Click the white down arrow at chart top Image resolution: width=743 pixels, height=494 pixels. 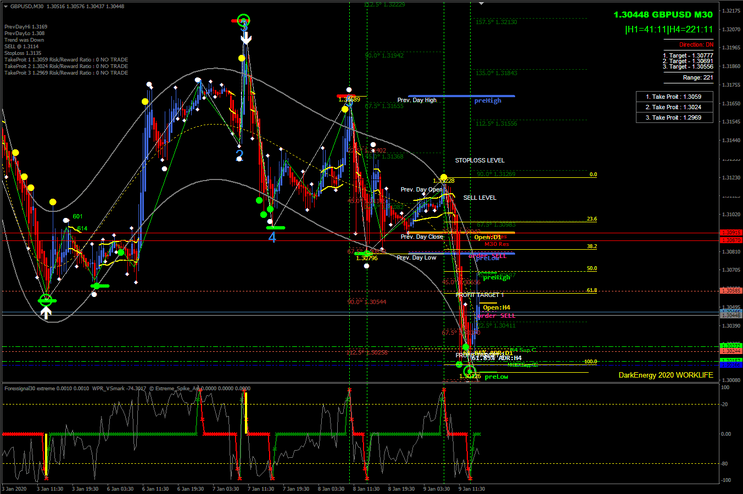point(245,36)
